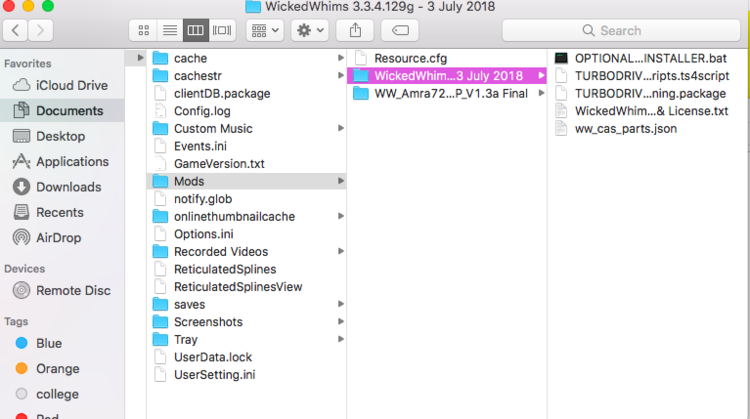The height and width of the screenshot is (419, 750).
Task: Select the UserData.lock file
Action: coord(247,357)
